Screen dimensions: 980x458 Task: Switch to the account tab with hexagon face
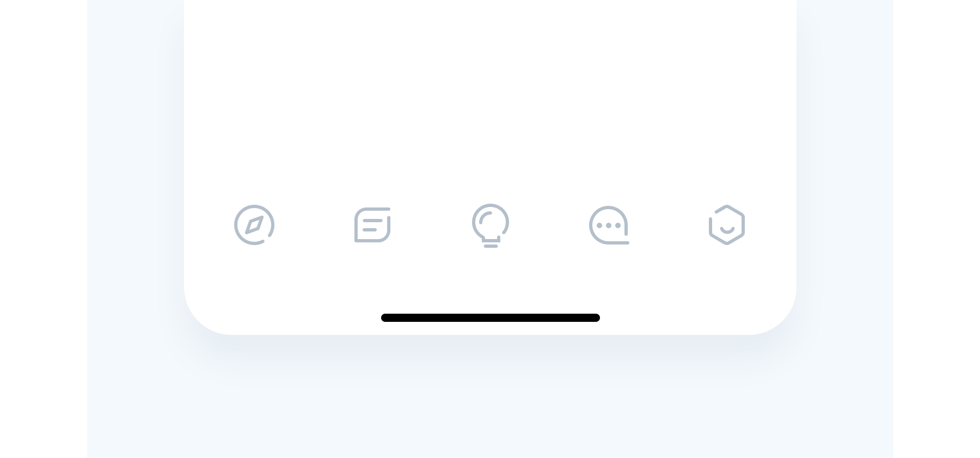[x=727, y=225]
